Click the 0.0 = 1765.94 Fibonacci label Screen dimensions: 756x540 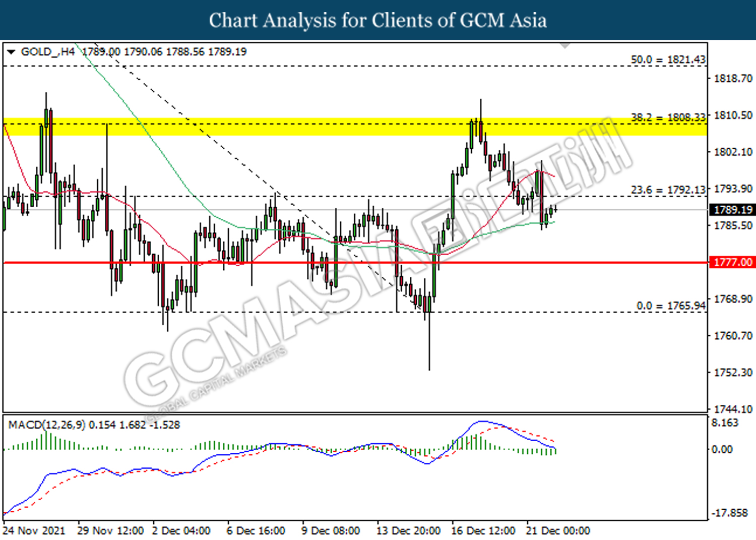[x=671, y=306]
